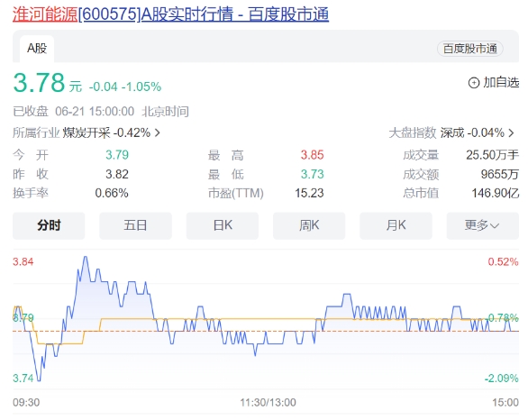Click the change value -0.04 -1.05%

(125, 87)
